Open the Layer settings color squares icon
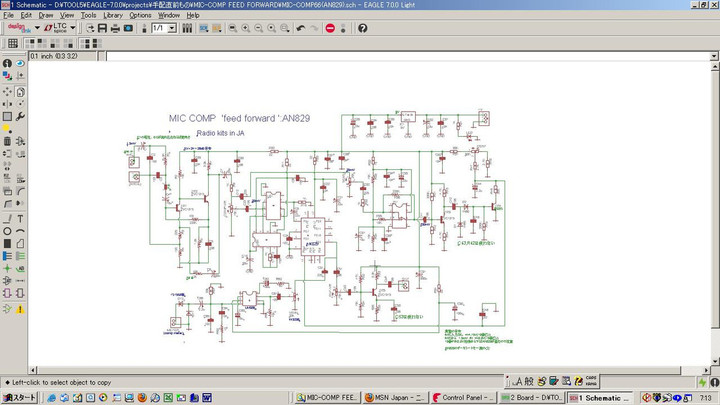The height and width of the screenshot is (405, 720). tap(7, 75)
